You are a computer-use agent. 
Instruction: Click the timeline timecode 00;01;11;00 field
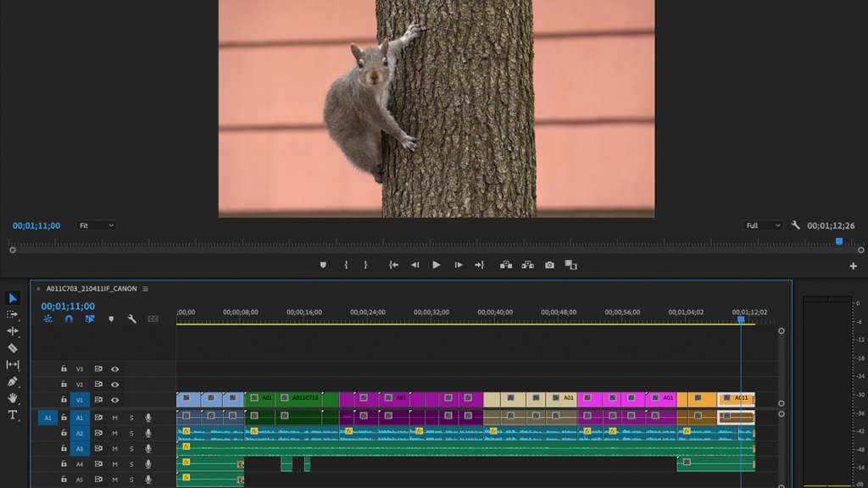(68, 306)
